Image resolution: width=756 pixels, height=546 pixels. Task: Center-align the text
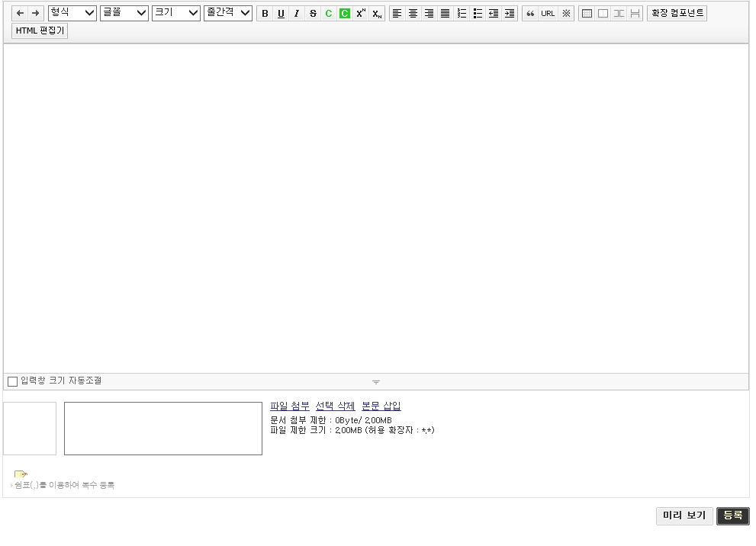click(x=413, y=14)
